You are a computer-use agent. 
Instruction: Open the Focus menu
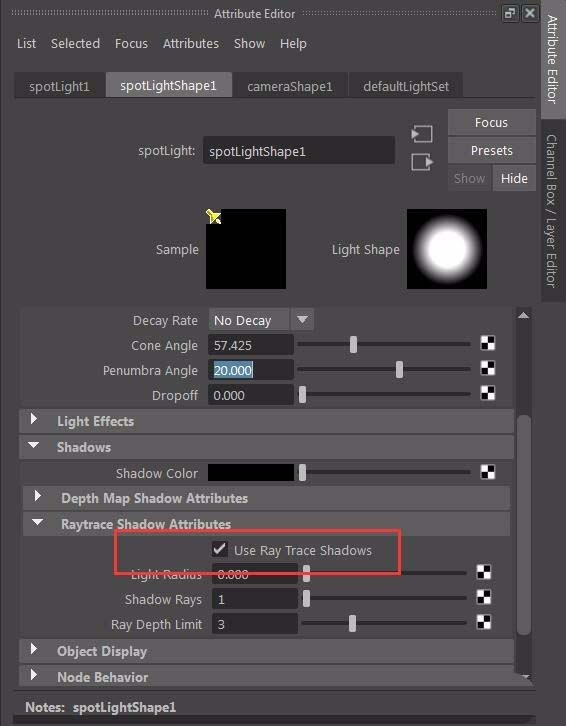pos(132,44)
